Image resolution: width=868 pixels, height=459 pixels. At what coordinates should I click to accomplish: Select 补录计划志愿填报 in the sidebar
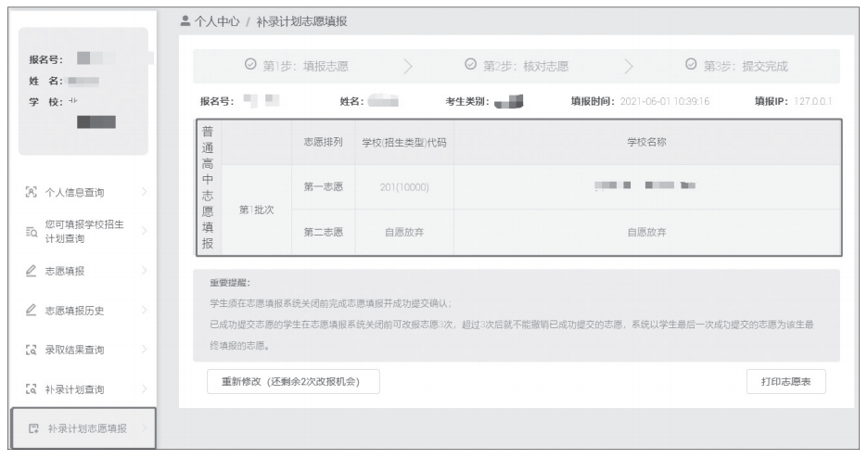(x=83, y=428)
